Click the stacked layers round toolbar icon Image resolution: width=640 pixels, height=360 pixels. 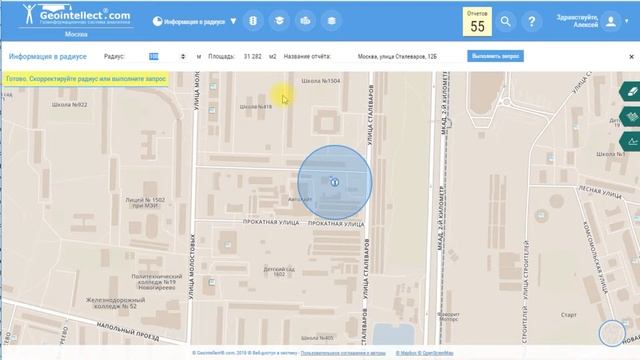331,21
